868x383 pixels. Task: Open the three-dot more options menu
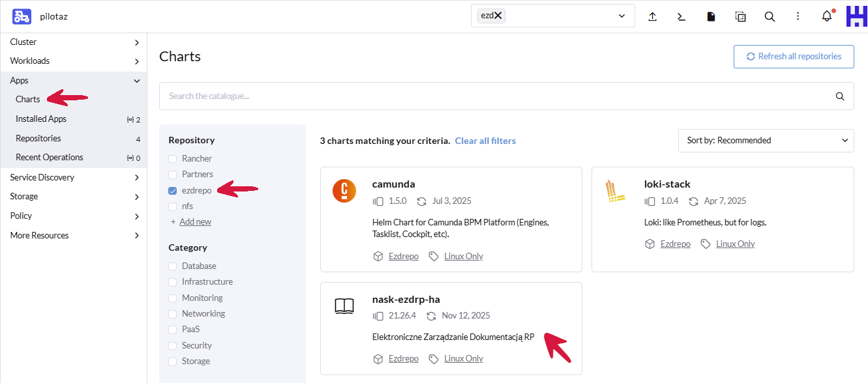pyautogui.click(x=798, y=17)
